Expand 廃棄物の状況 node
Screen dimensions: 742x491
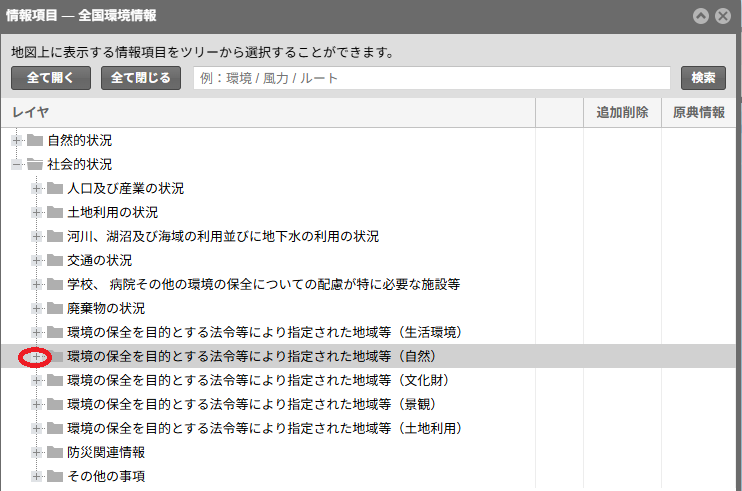(36, 308)
